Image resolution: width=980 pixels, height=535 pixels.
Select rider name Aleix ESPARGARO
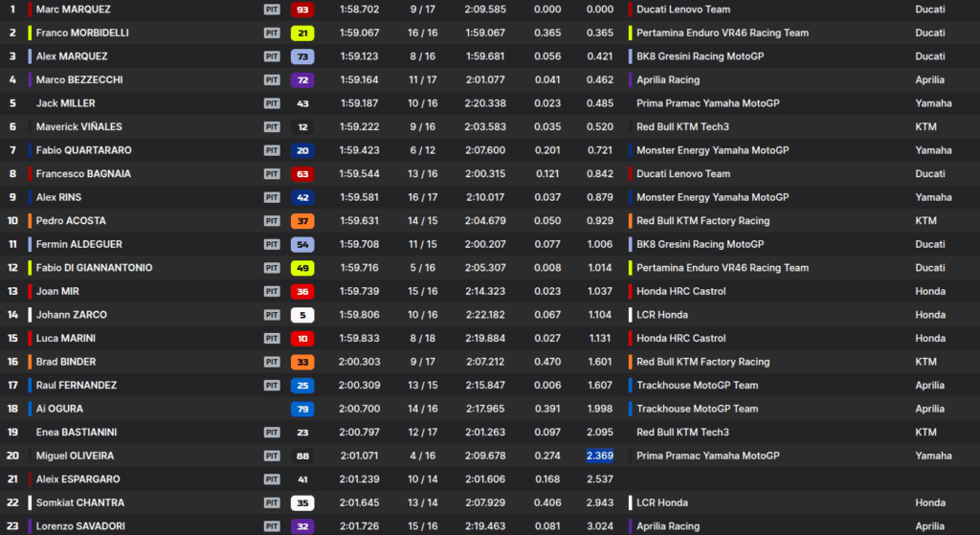[x=78, y=479]
